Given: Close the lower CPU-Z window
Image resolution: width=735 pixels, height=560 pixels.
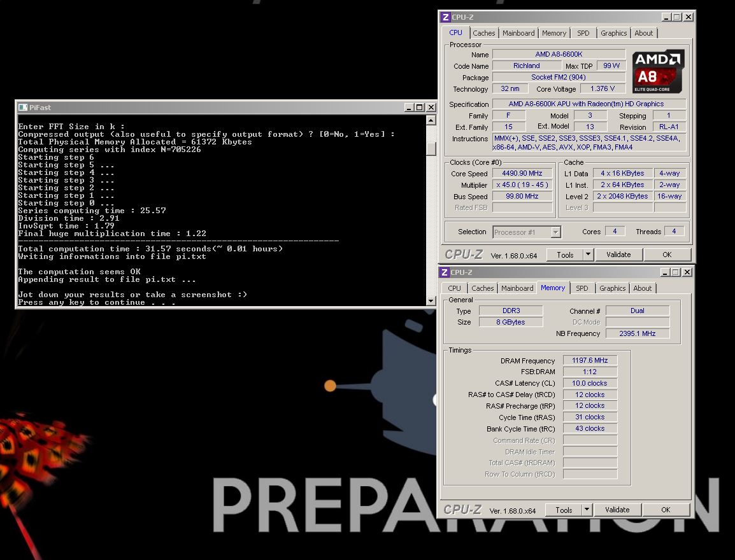Looking at the screenshot, I should click(687, 272).
